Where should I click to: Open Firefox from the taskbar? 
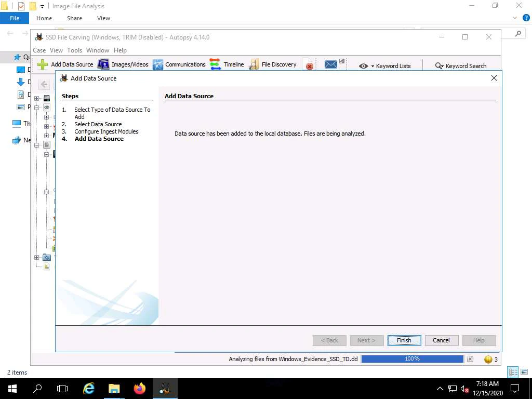(x=139, y=389)
